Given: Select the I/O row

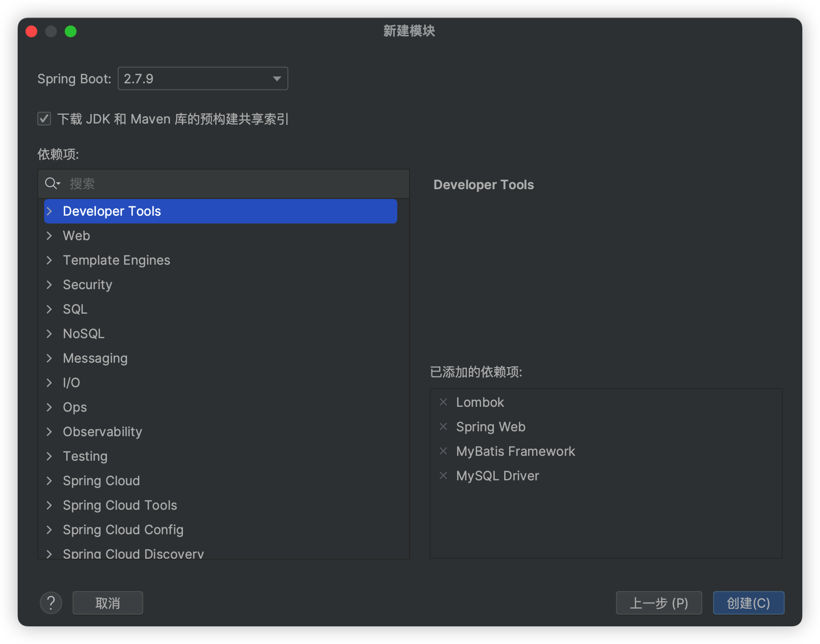Looking at the screenshot, I should tap(221, 383).
